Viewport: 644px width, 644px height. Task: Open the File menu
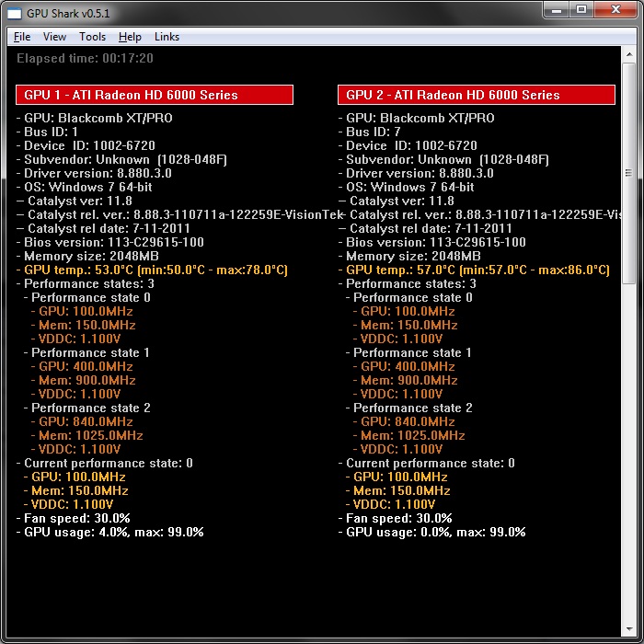point(22,37)
